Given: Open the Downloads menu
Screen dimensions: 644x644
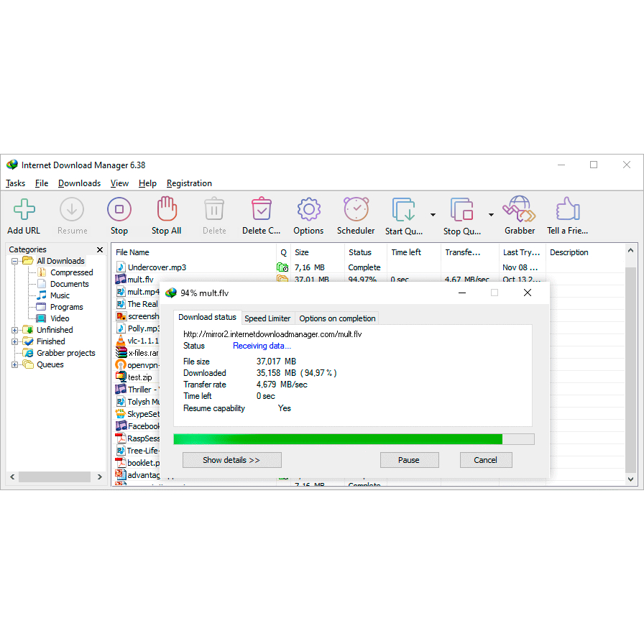Looking at the screenshot, I should pyautogui.click(x=79, y=183).
